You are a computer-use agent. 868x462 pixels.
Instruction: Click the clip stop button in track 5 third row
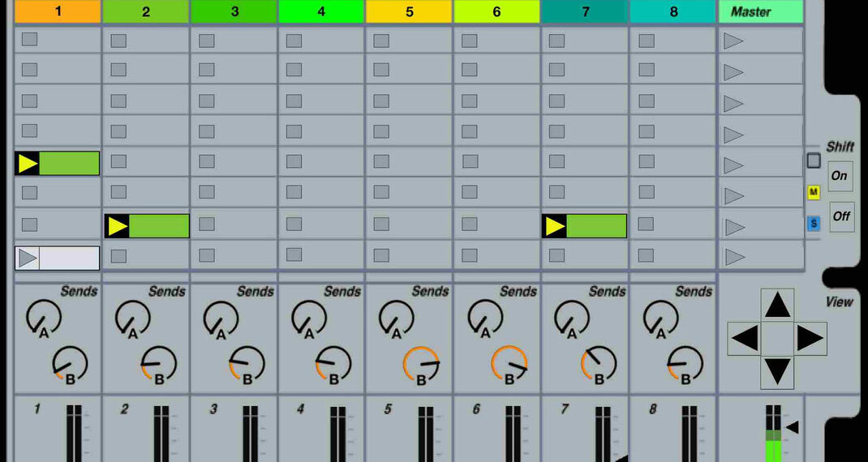pyautogui.click(x=381, y=101)
